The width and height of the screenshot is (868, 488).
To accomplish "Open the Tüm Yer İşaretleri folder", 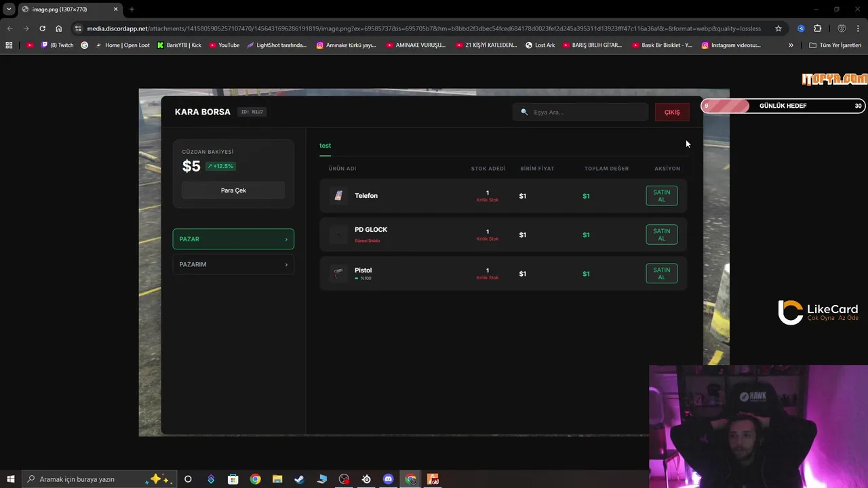I will pos(835,45).
